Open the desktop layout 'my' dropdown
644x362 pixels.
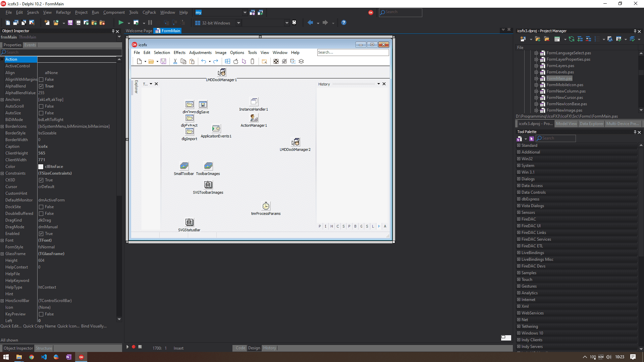(x=245, y=12)
